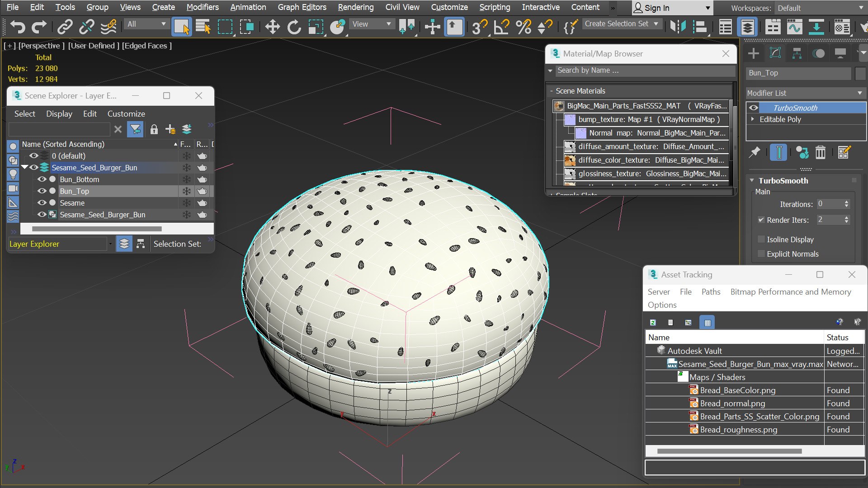
Task: Open the Modifiers menu
Action: (203, 7)
